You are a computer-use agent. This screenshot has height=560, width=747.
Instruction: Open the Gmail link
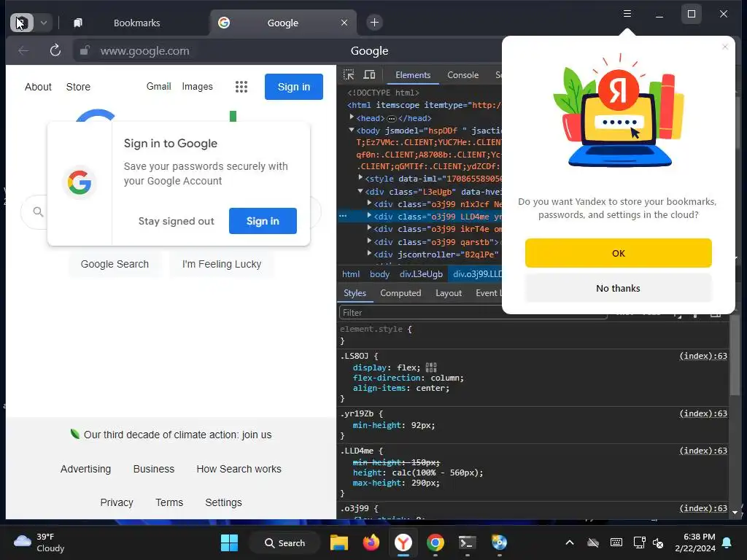pos(158,86)
